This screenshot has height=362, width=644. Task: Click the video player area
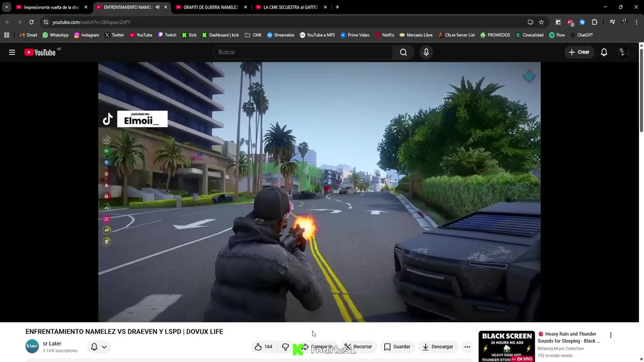click(319, 192)
